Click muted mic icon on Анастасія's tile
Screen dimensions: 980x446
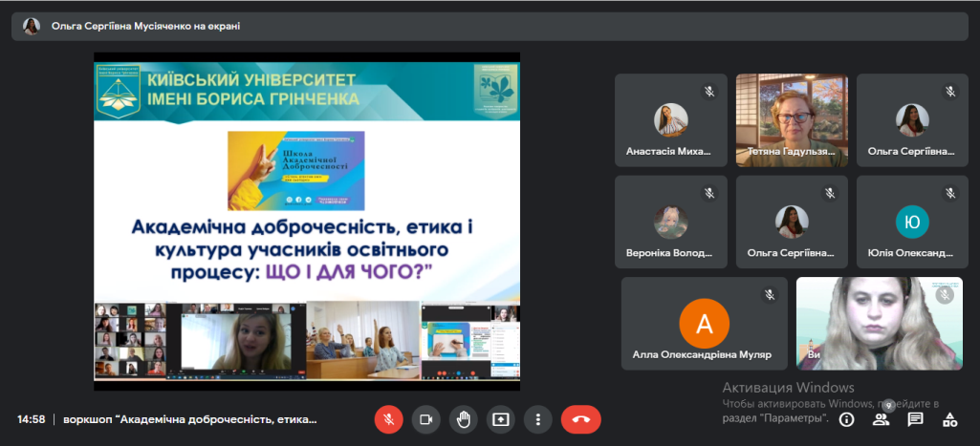[709, 92]
